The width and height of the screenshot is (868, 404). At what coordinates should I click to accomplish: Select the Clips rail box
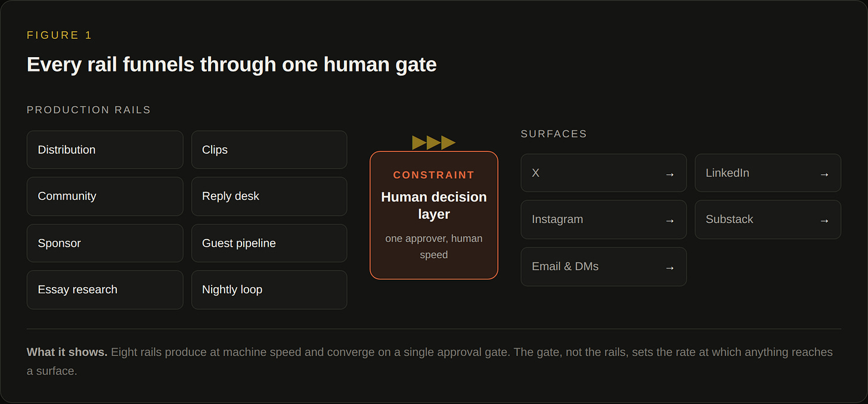[x=269, y=150]
